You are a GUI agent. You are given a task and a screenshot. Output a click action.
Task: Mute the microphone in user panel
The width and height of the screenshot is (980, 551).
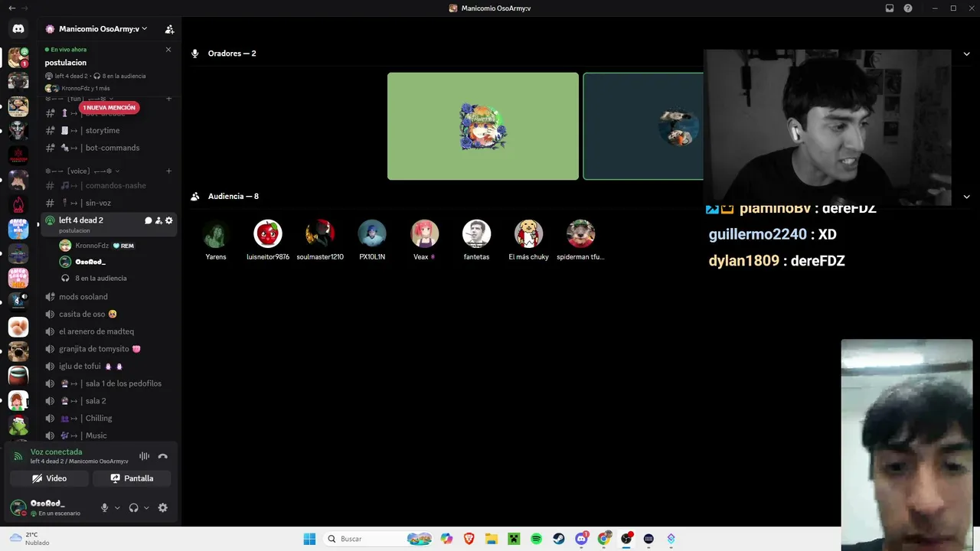105,507
